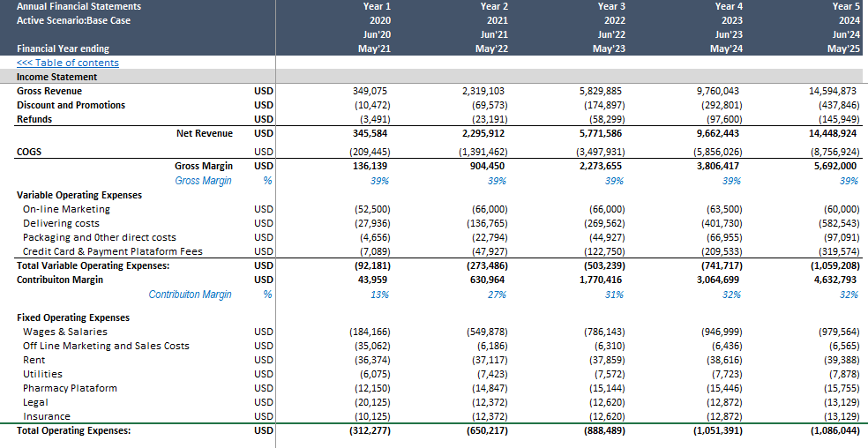Select the Income Statement header cell
Image resolution: width=868 pixels, height=448 pixels.
pos(56,77)
